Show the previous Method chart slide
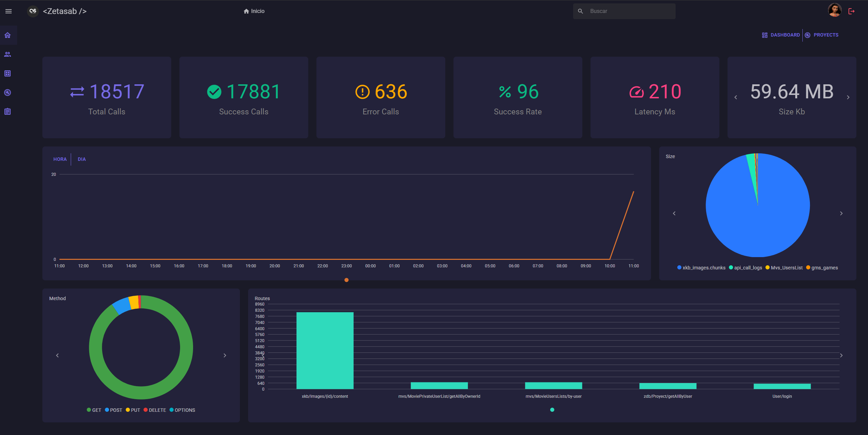Image resolution: width=868 pixels, height=435 pixels. tap(57, 355)
